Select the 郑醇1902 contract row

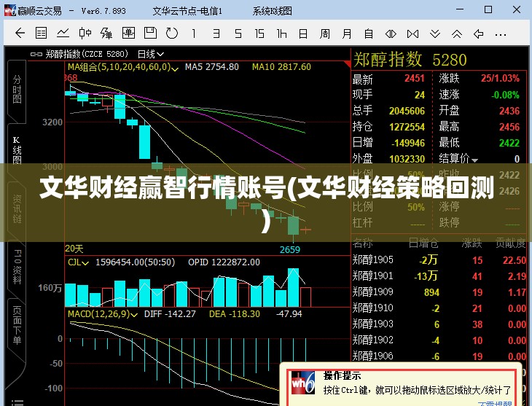[439, 340]
